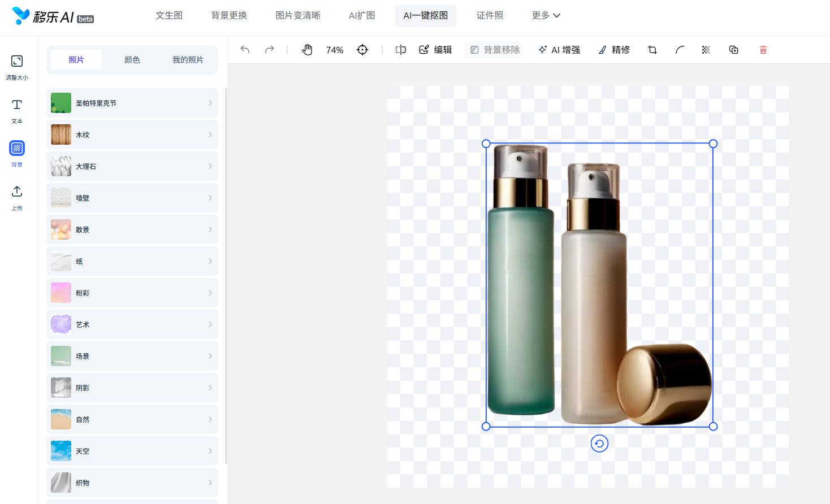Viewport: 830px width, 504px height.
Task: Expand the 木纹 background category
Action: (132, 134)
